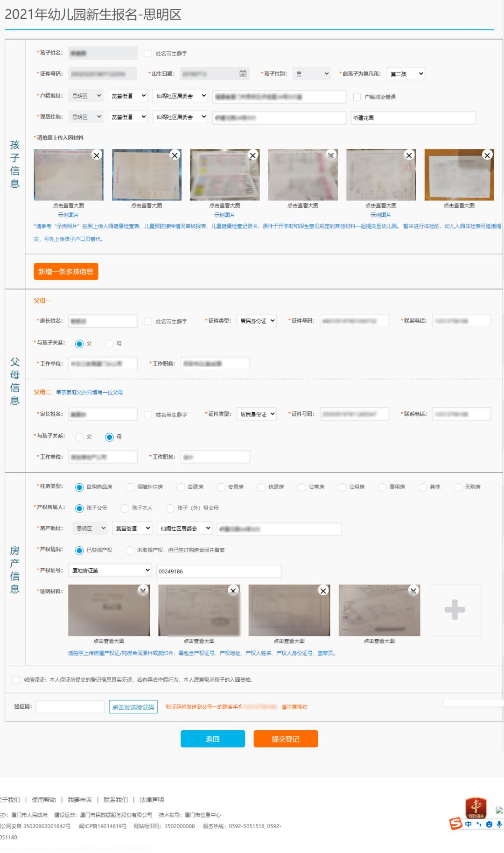
Task: Select 母 as relationship for 父母一
Action: tap(110, 344)
